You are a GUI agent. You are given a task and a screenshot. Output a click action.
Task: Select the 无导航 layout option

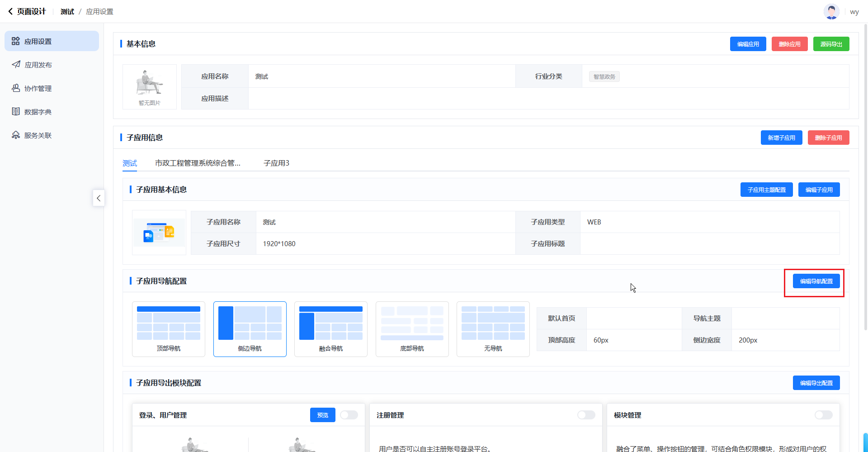pyautogui.click(x=493, y=329)
